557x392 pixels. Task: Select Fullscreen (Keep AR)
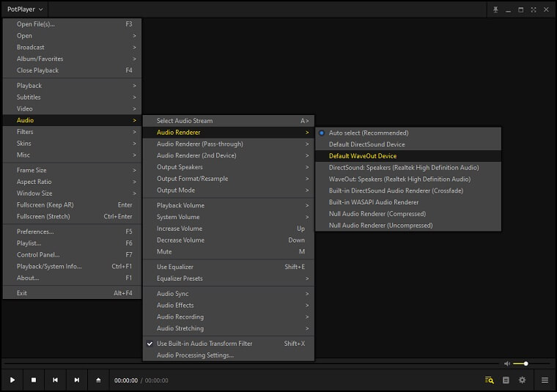[72, 205]
